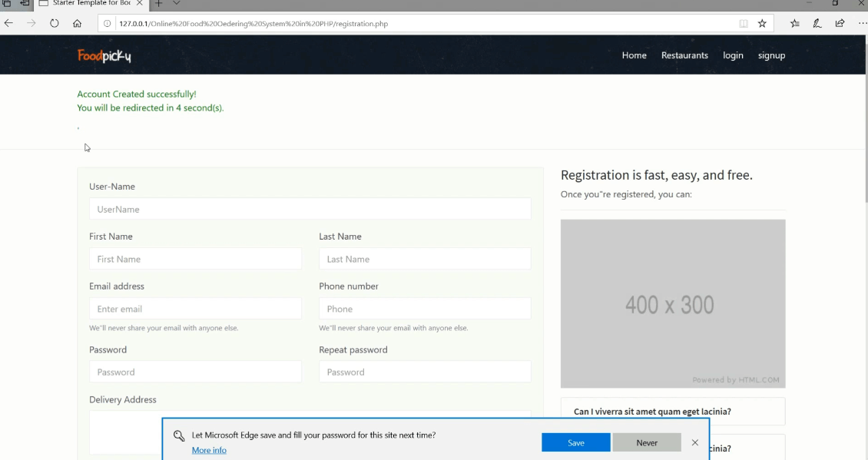Go to the browser home page
The width and height of the screenshot is (868, 460).
[77, 23]
